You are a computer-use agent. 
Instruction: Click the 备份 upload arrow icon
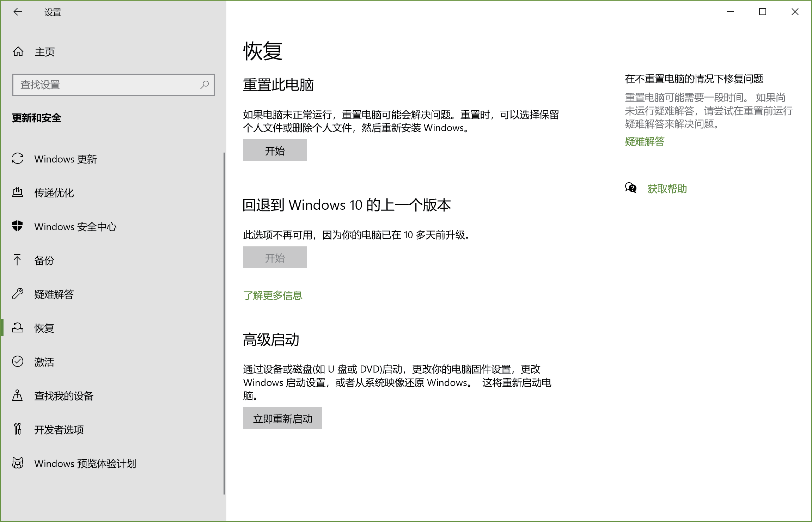(17, 260)
